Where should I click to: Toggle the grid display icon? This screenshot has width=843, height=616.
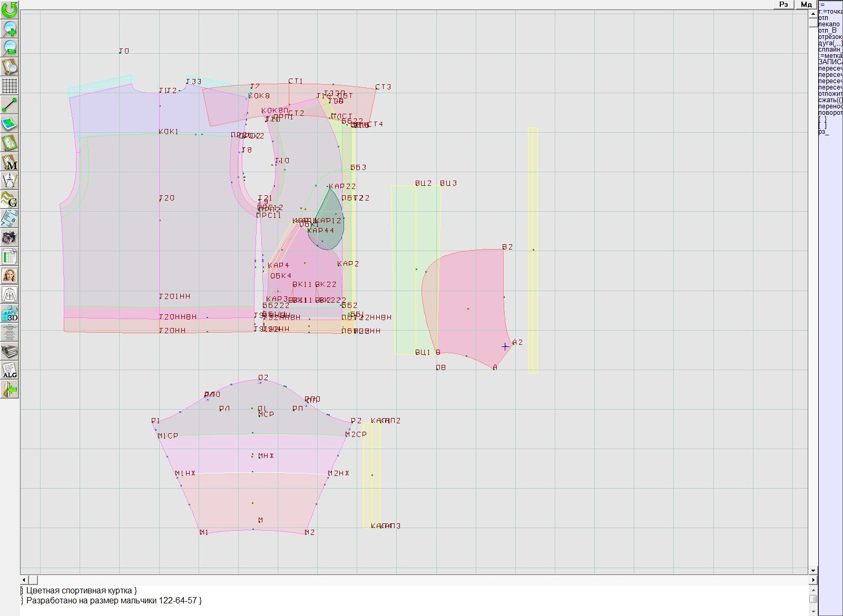[x=9, y=85]
